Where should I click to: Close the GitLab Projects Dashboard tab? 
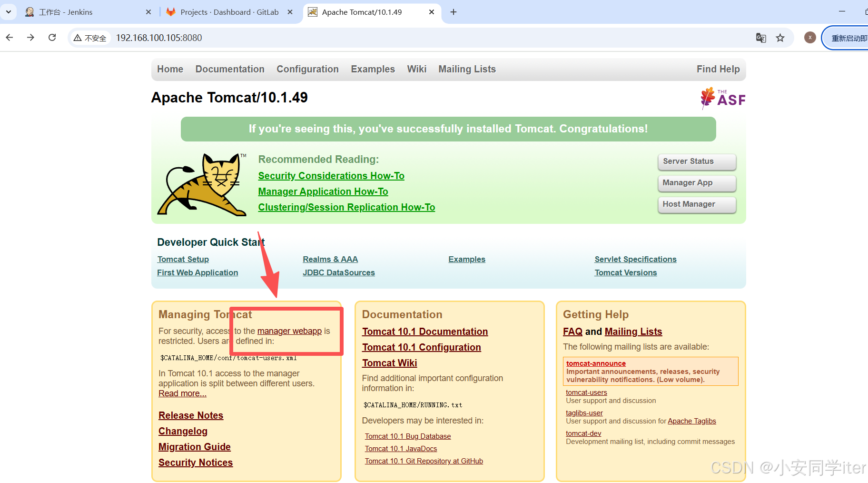[x=290, y=12]
